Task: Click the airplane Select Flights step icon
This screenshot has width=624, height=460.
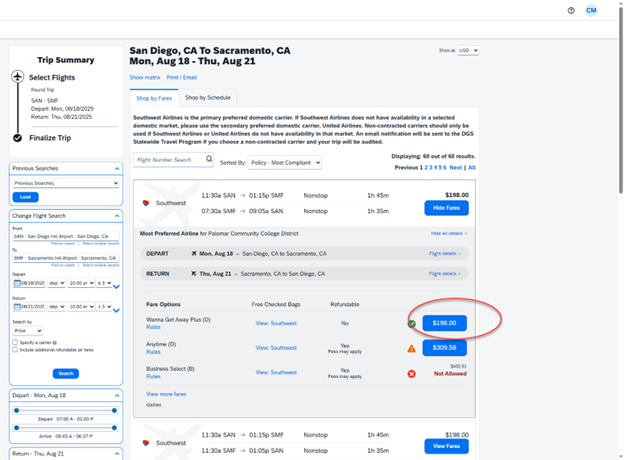Action: [18, 76]
